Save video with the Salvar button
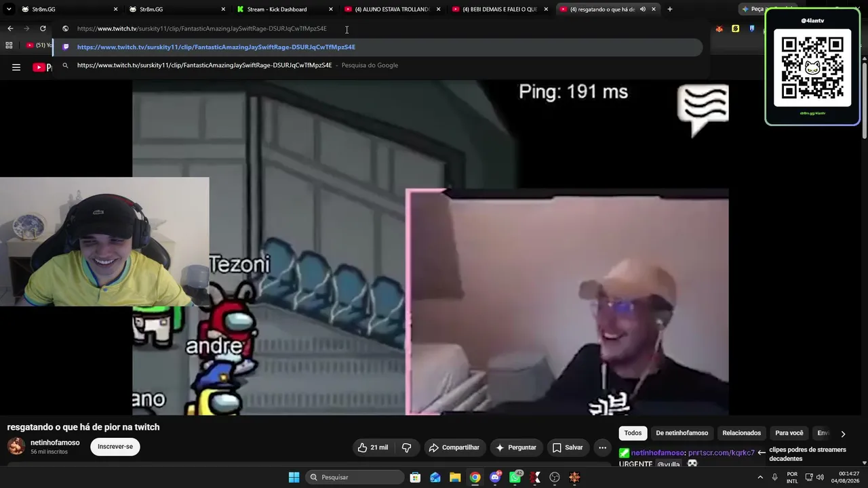The width and height of the screenshot is (868, 488). [568, 447]
